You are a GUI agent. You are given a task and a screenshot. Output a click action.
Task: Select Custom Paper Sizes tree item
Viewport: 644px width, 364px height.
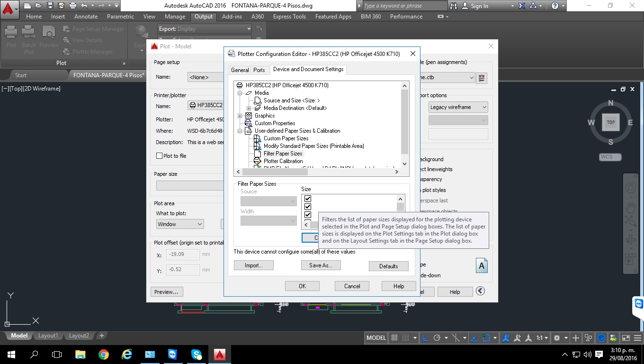coord(286,138)
